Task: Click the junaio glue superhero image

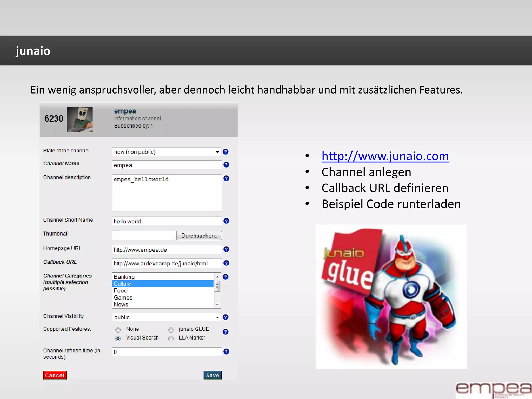Action: click(x=391, y=297)
